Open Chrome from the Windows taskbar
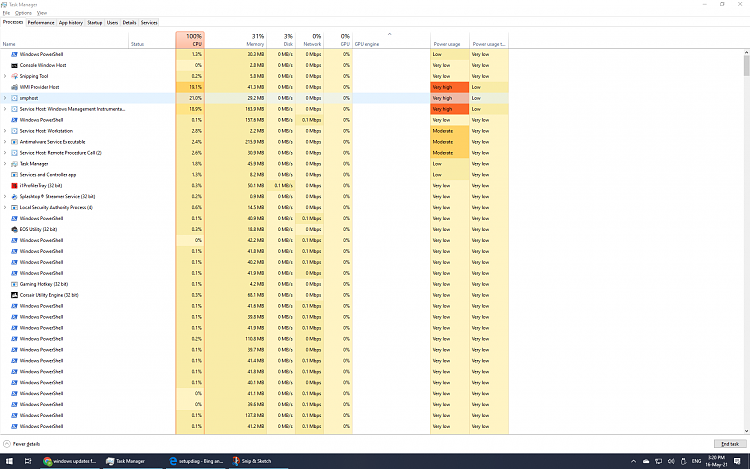750x469 pixels. (x=47, y=461)
